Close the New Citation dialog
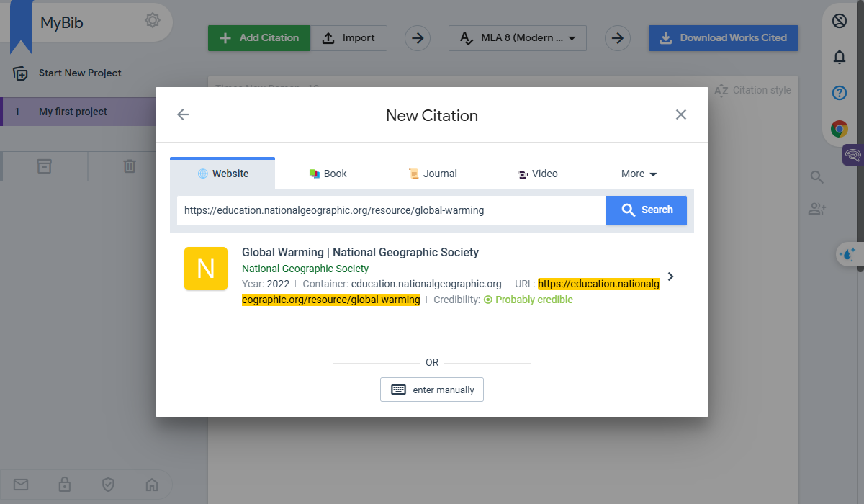The image size is (864, 504). point(680,114)
